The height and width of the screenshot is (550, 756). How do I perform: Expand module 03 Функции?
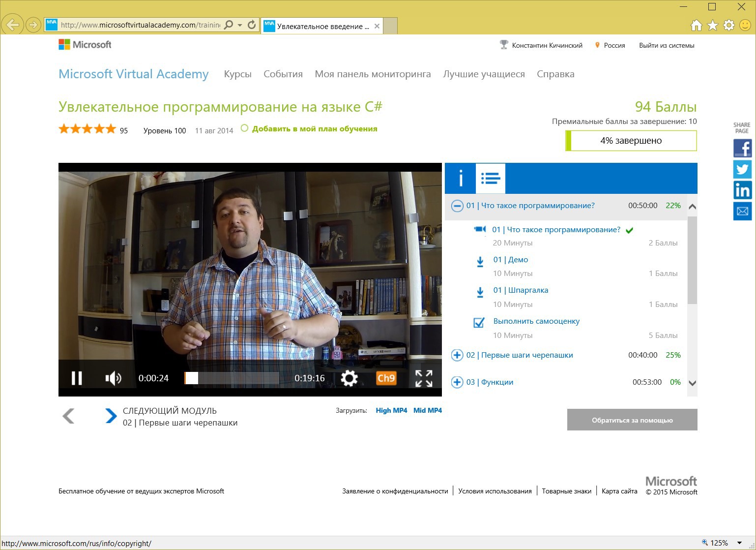457,382
